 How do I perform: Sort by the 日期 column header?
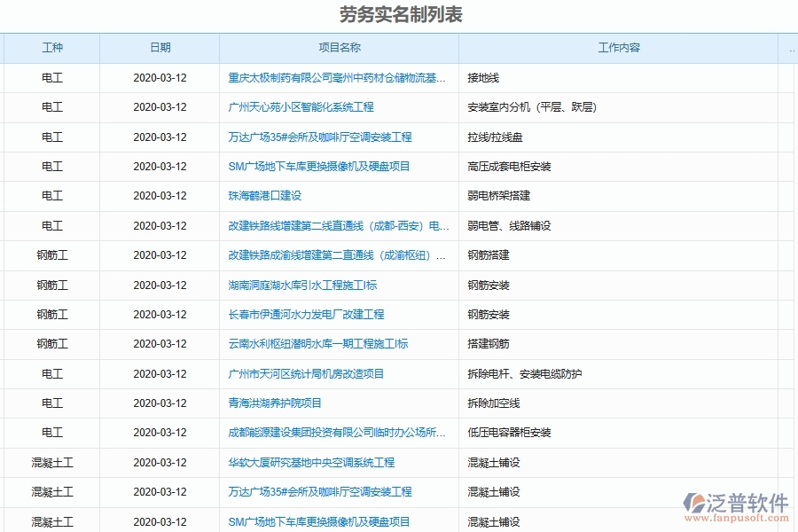click(x=160, y=49)
